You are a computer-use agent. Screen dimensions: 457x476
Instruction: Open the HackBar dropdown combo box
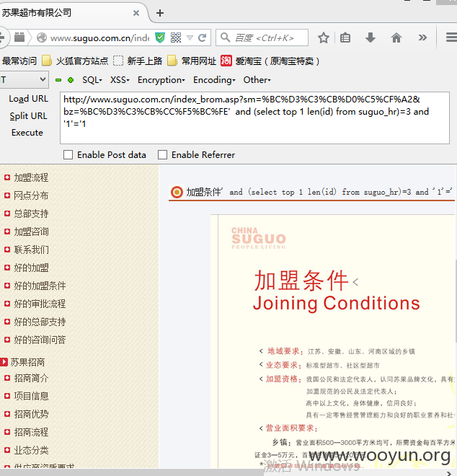24,80
